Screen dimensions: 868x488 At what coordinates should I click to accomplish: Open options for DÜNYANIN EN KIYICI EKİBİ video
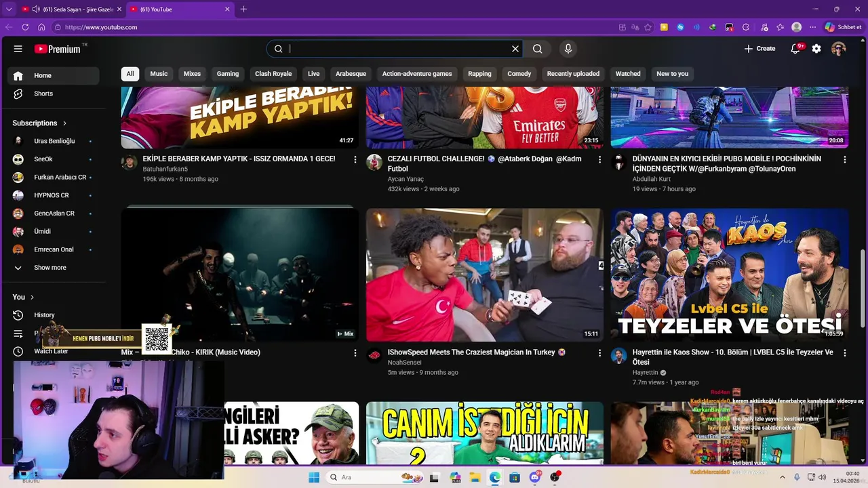844,159
